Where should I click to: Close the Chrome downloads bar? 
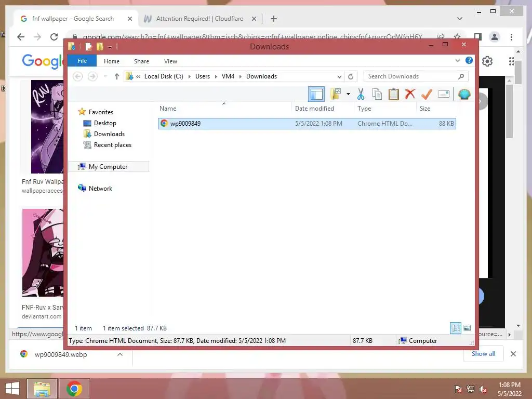(513, 354)
